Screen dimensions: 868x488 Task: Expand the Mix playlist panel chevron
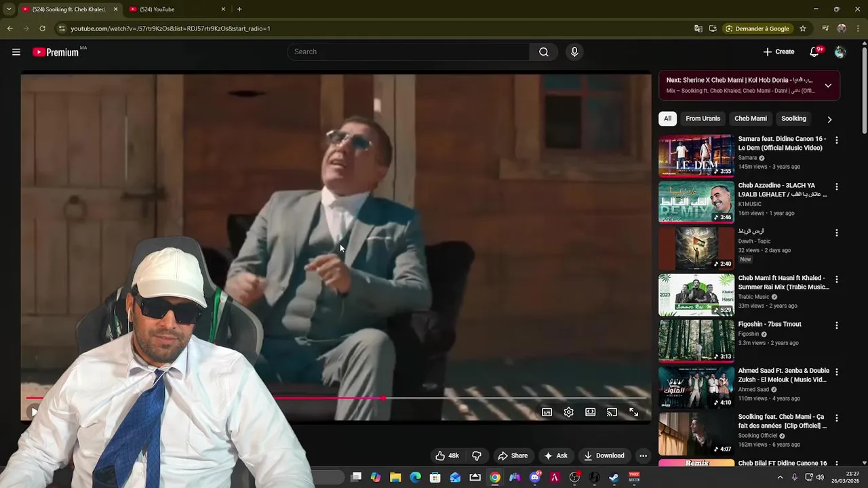pos(828,85)
